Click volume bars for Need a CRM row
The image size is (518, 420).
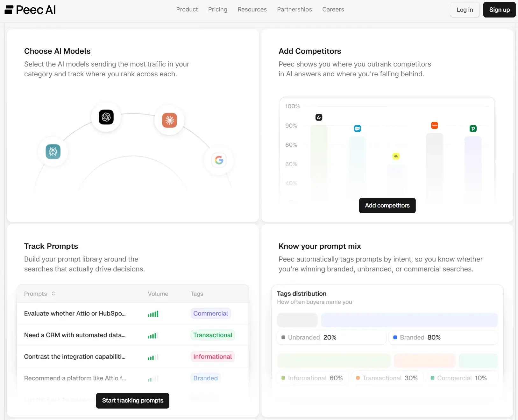point(153,335)
